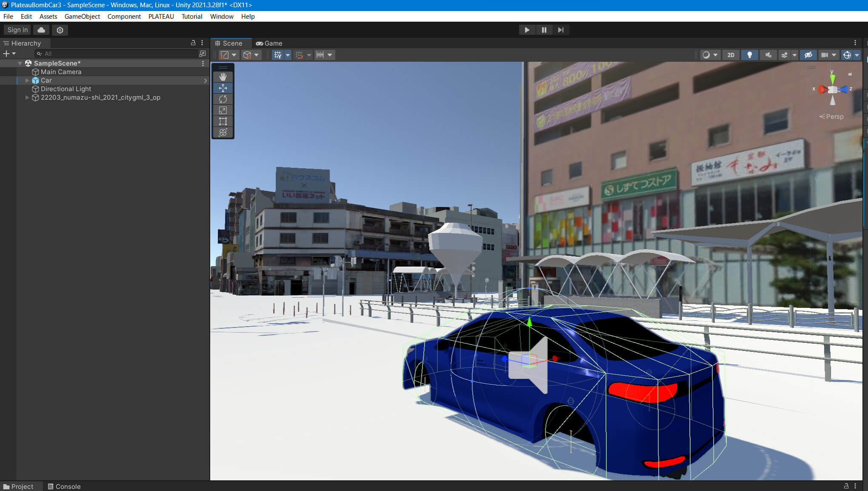868x491 pixels.
Task: Click the version control settings icon
Action: [x=60, y=30]
